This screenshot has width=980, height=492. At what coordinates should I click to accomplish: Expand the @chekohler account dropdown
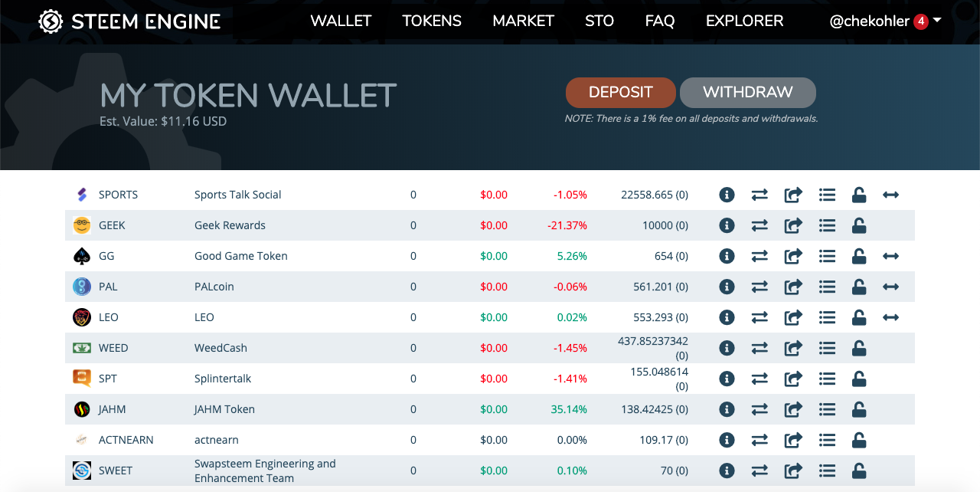click(937, 21)
